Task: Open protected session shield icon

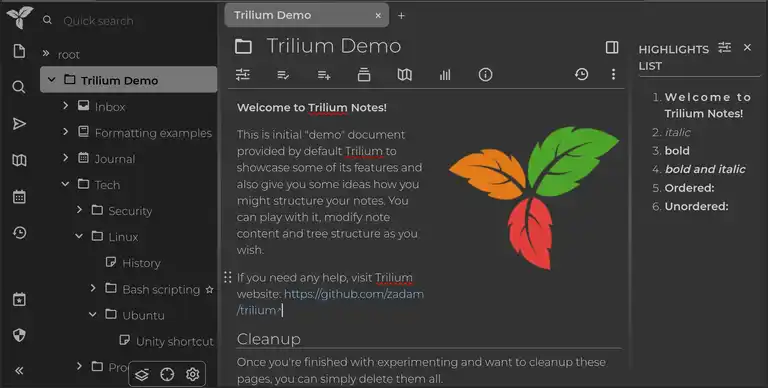Action: 19,335
